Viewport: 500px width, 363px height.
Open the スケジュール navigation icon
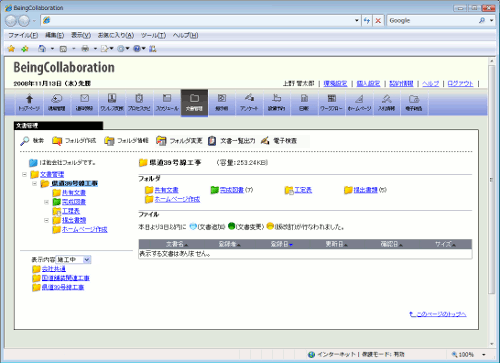point(167,103)
